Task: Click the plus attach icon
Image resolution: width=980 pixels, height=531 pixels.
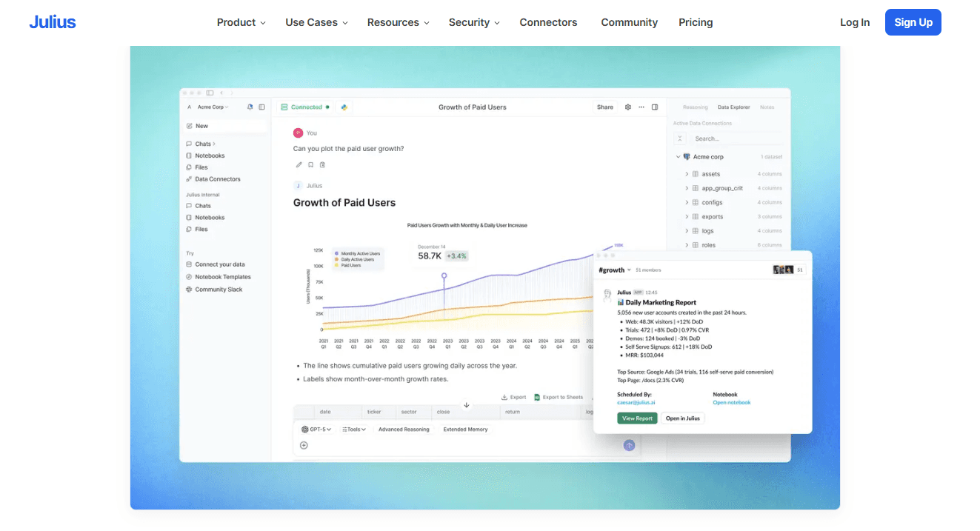Action: [304, 445]
